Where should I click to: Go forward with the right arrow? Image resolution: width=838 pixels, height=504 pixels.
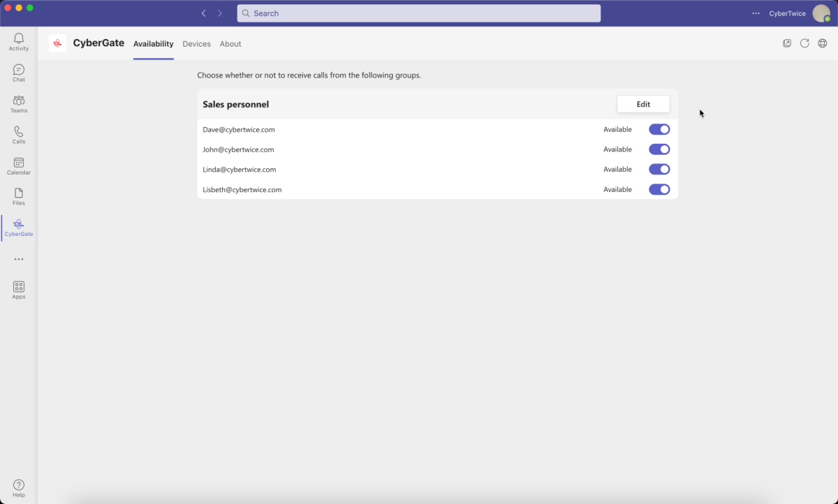[220, 13]
